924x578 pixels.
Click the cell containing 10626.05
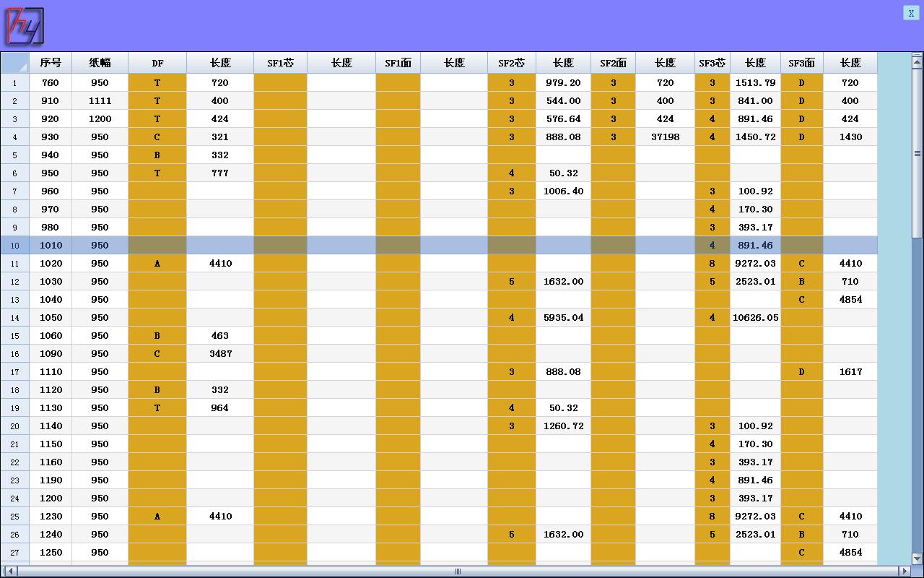[755, 318]
